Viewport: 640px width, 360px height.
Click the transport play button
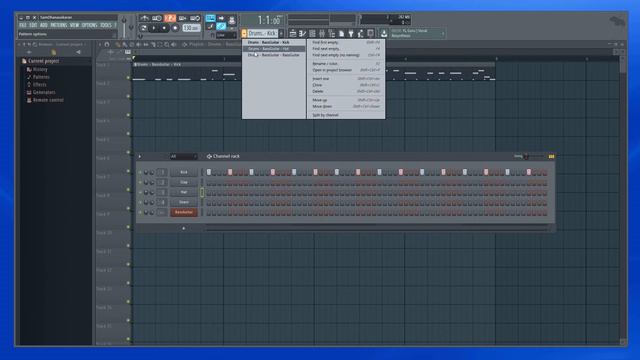[x=154, y=28]
